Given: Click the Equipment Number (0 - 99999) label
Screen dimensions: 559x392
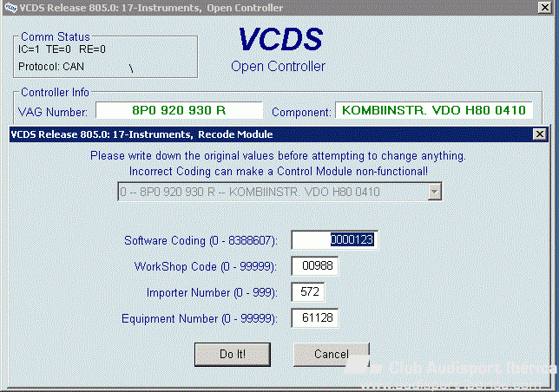Looking at the screenshot, I should 200,318.
